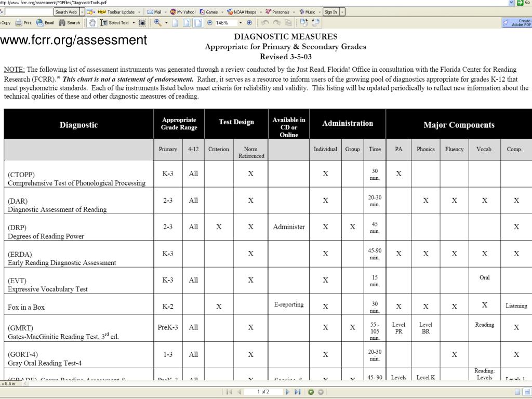Screen dimensions: 532x399
Task: Switch to single page layout
Action: [517, 392]
